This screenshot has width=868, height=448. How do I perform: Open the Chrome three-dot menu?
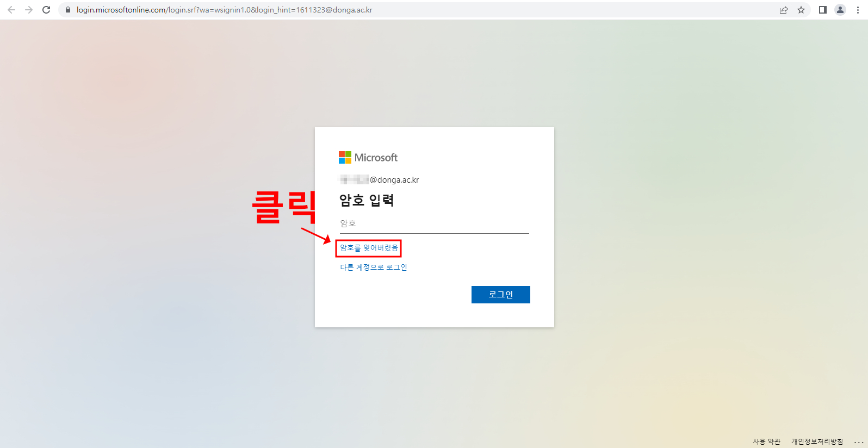[x=858, y=10]
